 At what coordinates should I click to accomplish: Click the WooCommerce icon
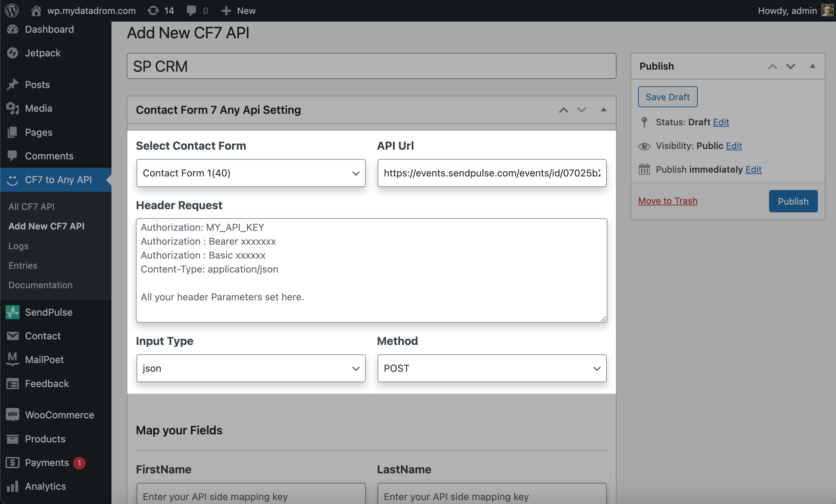[x=13, y=415]
